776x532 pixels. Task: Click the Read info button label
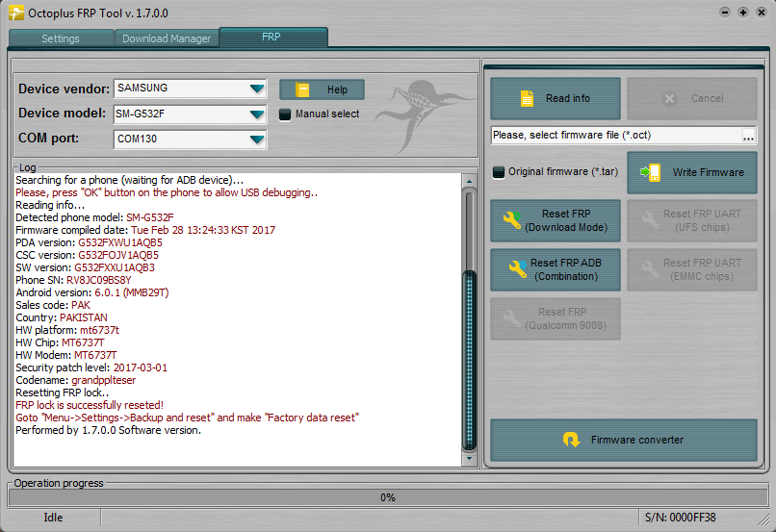tap(568, 98)
